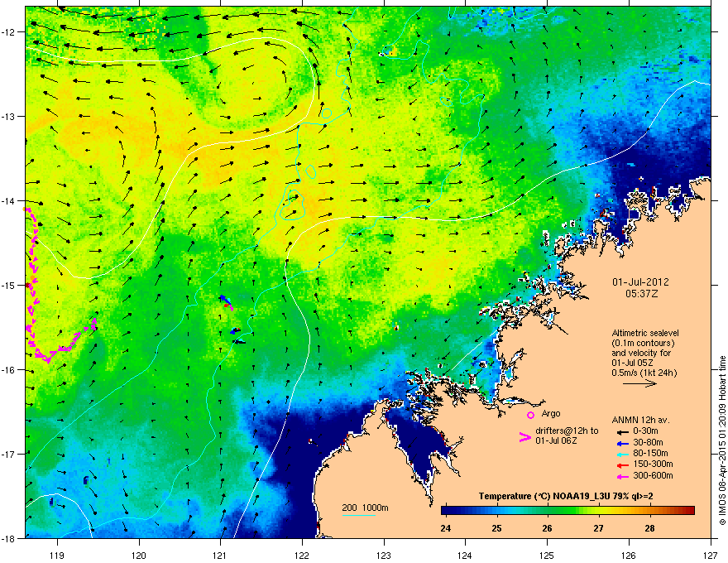
Task: Click the '(0.1m contours)' legend text
Action: 643,344
